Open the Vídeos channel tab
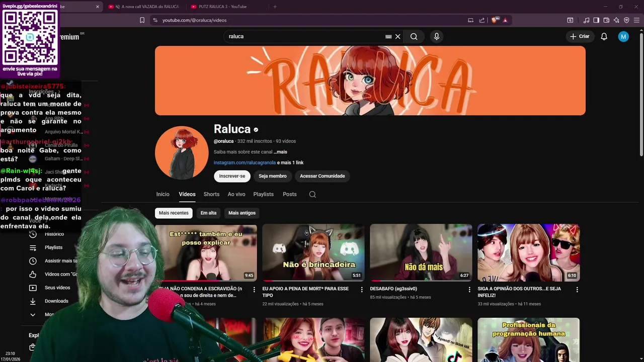The width and height of the screenshot is (644, 362). point(187,194)
